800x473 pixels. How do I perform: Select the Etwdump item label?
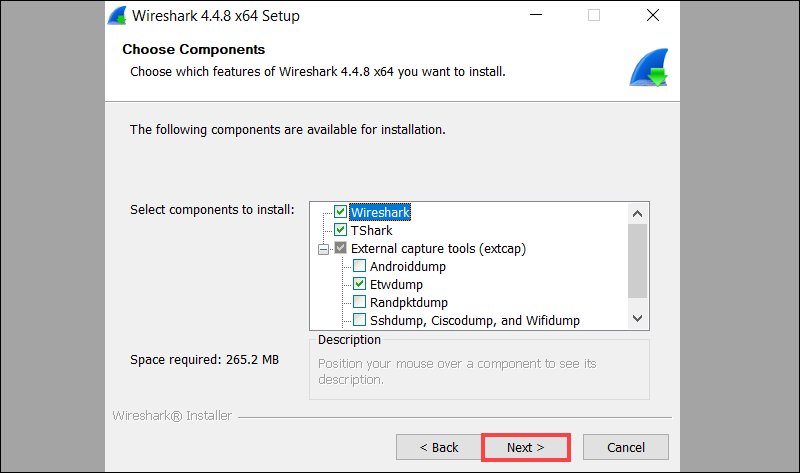[396, 285]
